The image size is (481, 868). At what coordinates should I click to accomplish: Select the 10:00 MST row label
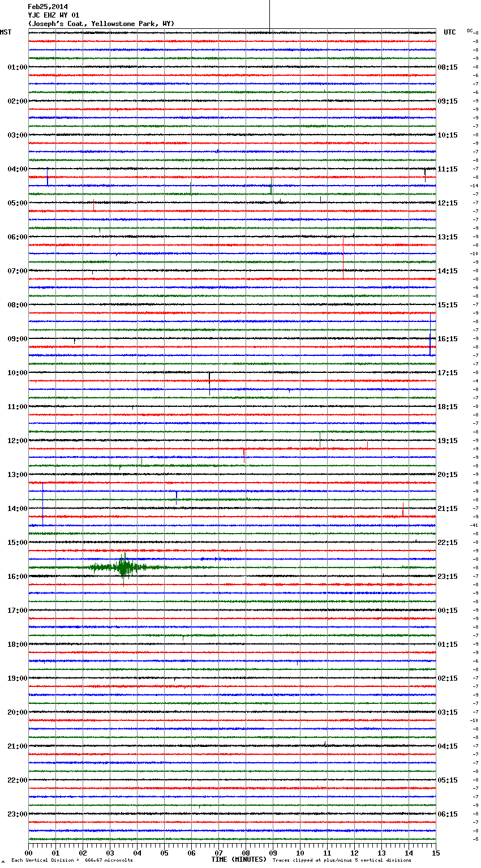18,373
